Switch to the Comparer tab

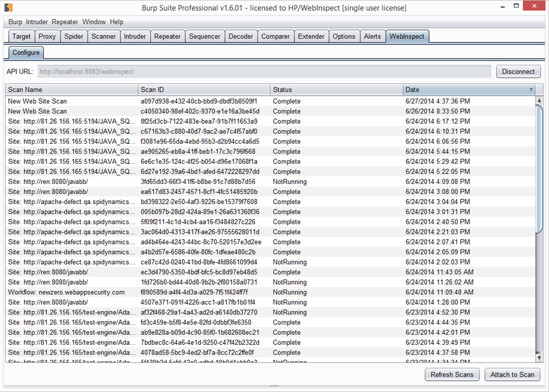[276, 36]
